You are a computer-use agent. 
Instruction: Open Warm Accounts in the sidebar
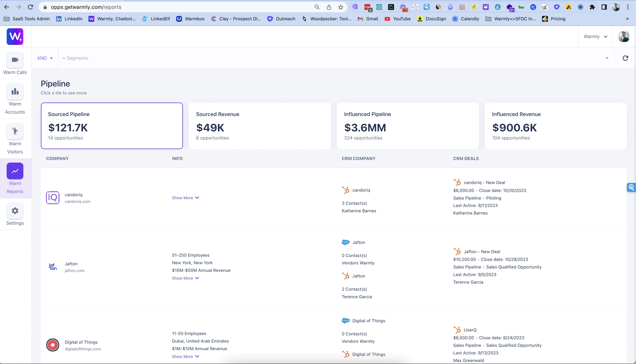(15, 99)
